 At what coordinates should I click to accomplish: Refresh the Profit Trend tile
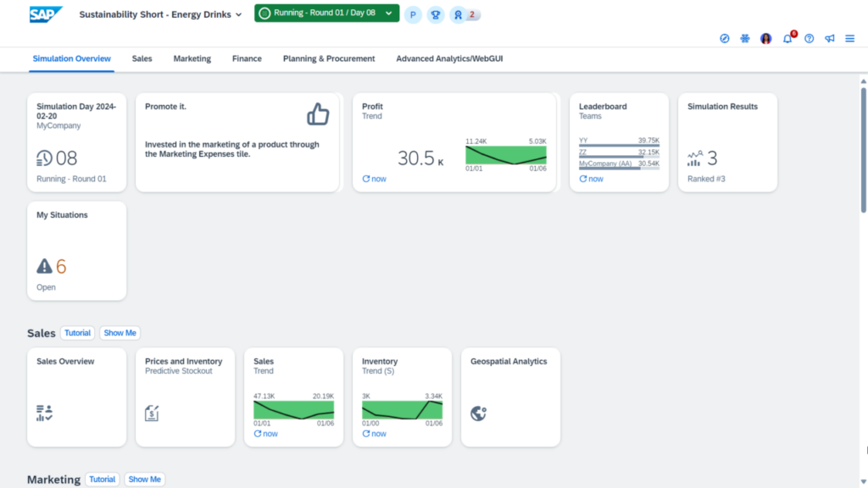[x=374, y=179]
